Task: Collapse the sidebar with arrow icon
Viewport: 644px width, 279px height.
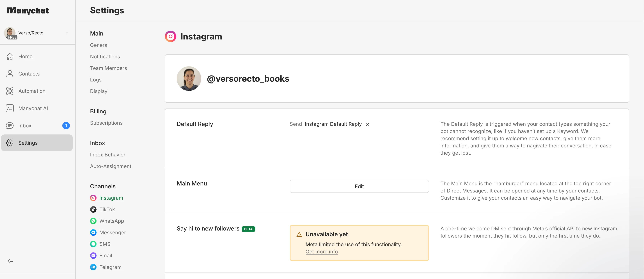Action: coord(10,262)
